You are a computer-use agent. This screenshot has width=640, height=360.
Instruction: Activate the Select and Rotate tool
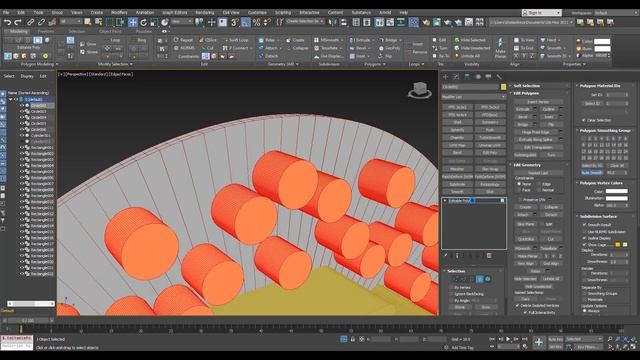pyautogui.click(x=143, y=22)
